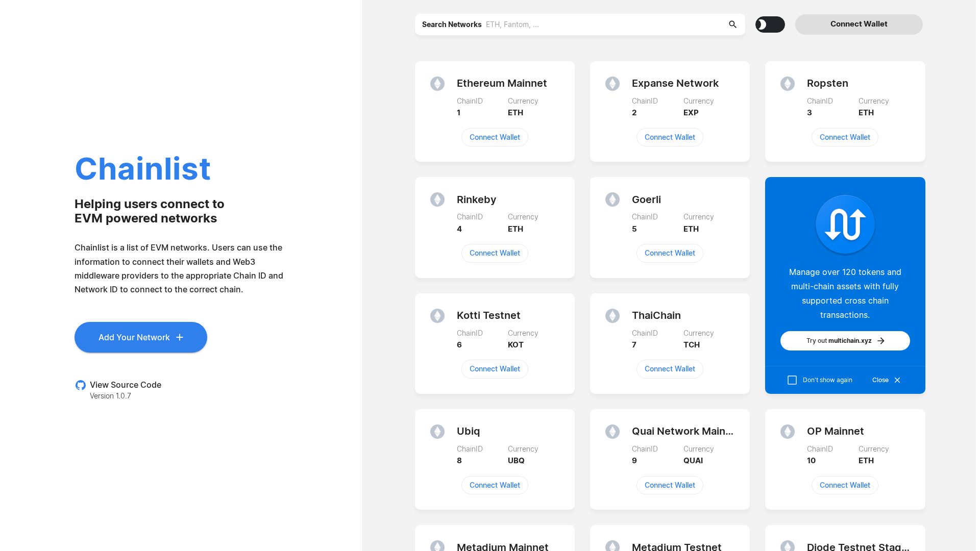Click the KOT currency value
Image resolution: width=980 pixels, height=551 pixels.
click(x=516, y=345)
